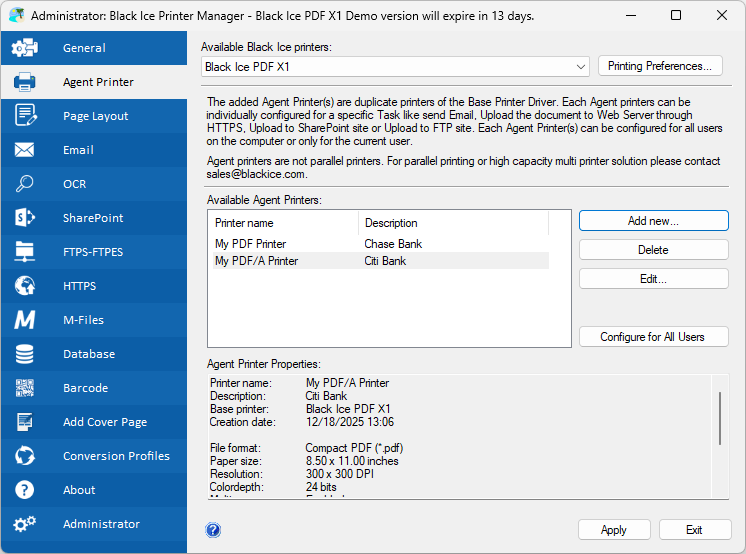
Task: Open the Conversion Profiles tab
Action: pyautogui.click(x=116, y=456)
